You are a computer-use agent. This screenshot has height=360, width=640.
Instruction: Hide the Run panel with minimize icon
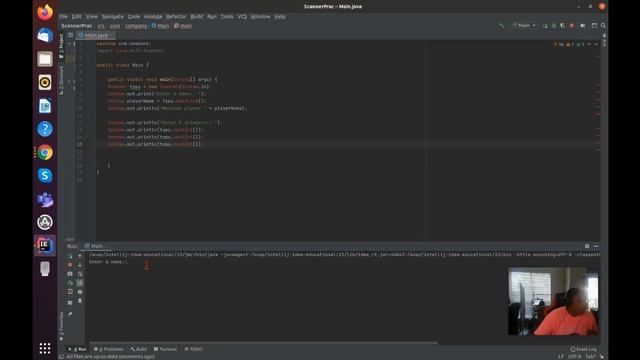(596, 246)
